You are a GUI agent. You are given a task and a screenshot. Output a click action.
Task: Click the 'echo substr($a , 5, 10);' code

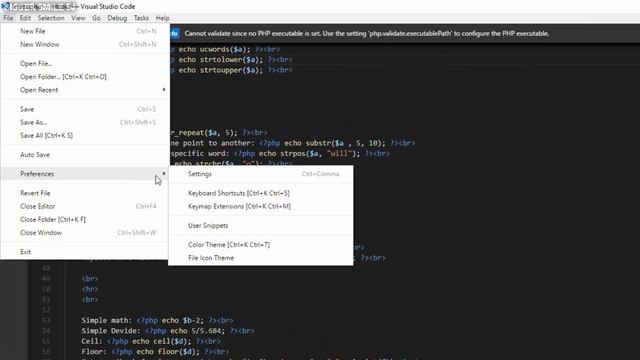tap(335, 143)
